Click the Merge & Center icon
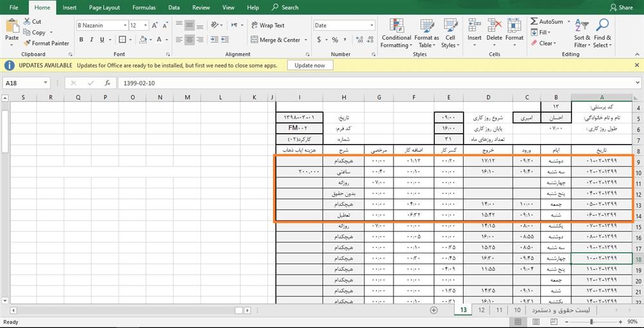This screenshot has height=328, width=644. tap(252, 40)
